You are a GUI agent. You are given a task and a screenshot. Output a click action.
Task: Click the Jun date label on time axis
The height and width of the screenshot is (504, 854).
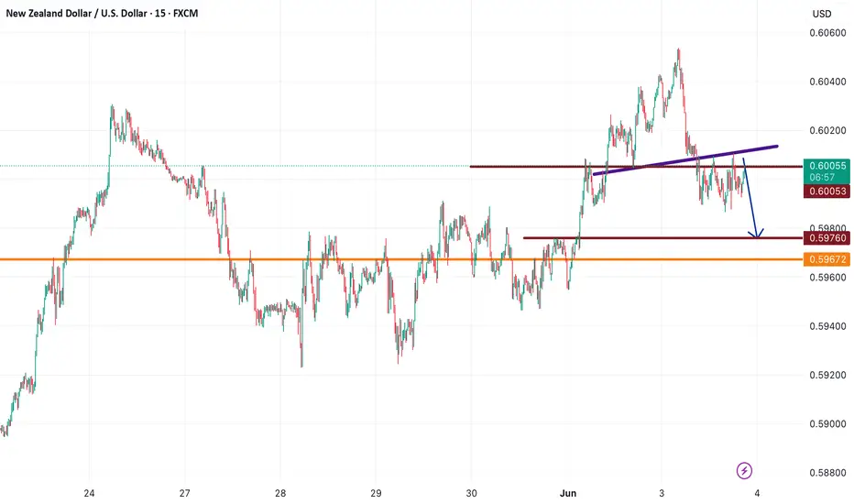(568, 493)
